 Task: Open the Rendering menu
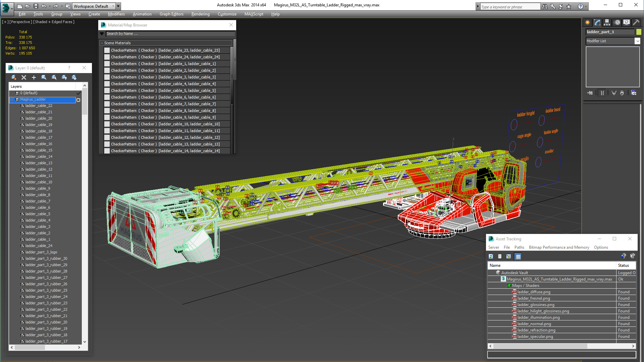tap(200, 14)
